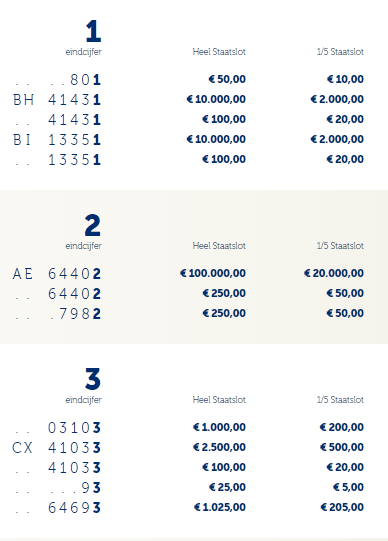Select the number ending in 93
Screen dimensions: 388x541
point(91,488)
